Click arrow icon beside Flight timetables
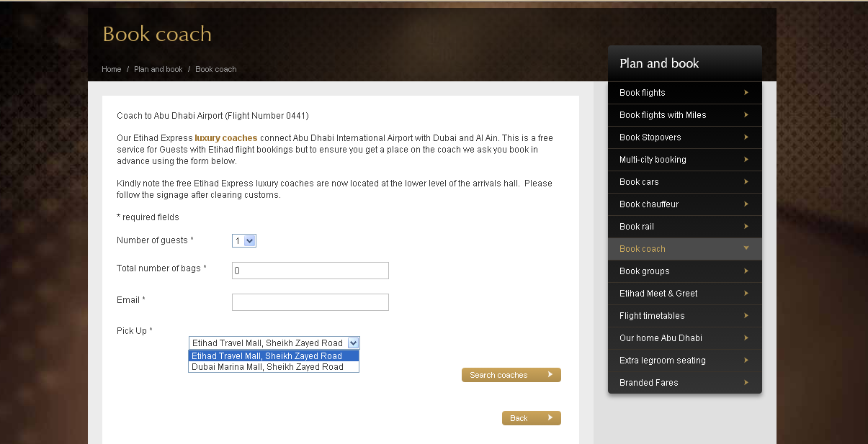This screenshot has width=868, height=444. [x=746, y=316]
